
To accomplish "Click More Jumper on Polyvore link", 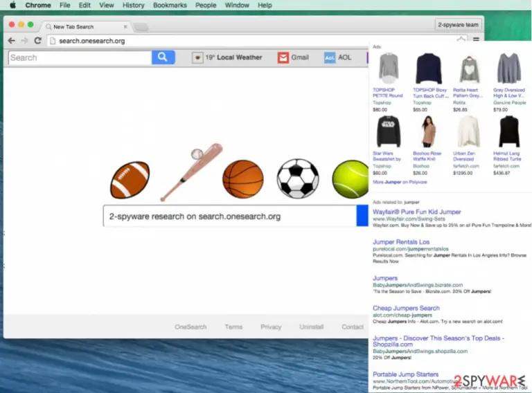I will point(400,182).
